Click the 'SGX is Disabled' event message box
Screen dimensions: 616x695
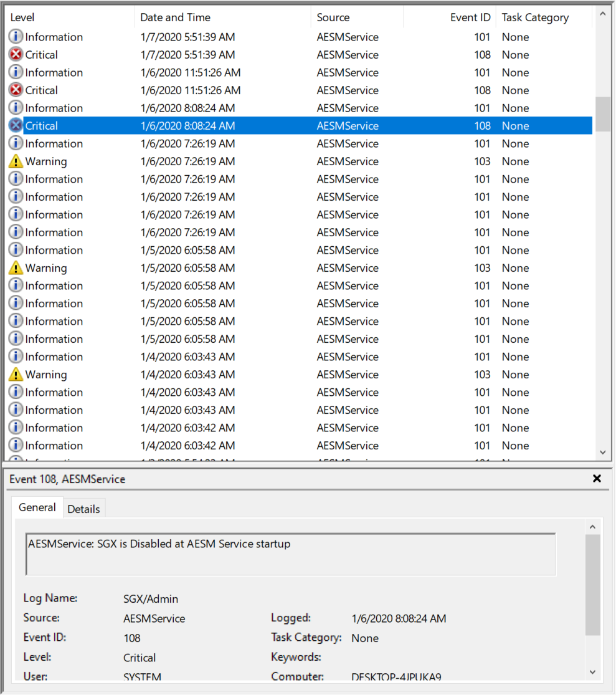coord(290,554)
